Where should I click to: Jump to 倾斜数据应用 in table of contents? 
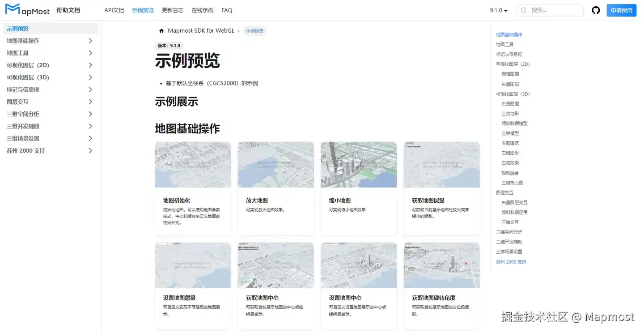point(514,212)
